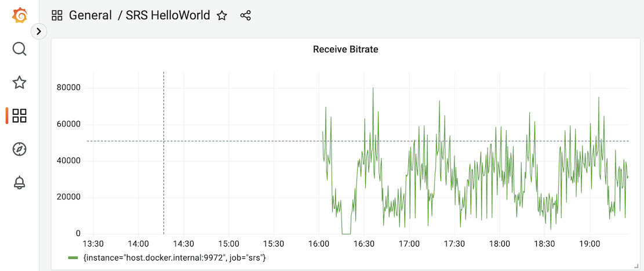644x271 pixels.
Task: Toggle series visibility via the legend label
Action: click(174, 257)
